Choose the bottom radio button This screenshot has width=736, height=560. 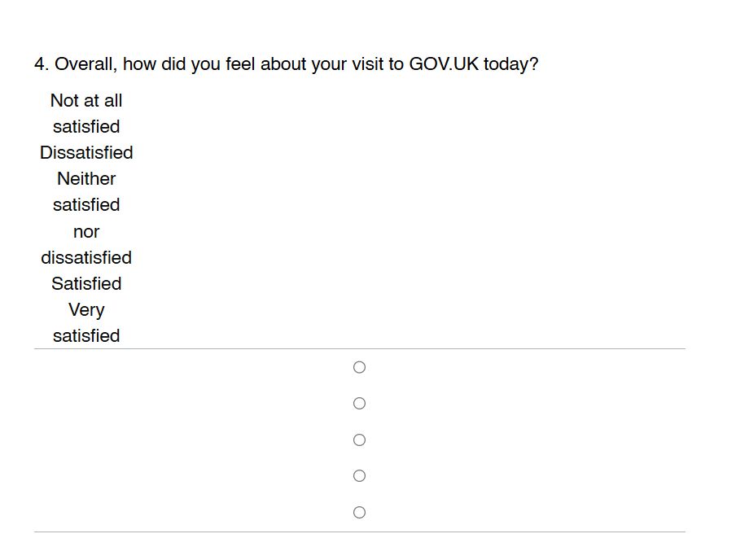coord(359,513)
